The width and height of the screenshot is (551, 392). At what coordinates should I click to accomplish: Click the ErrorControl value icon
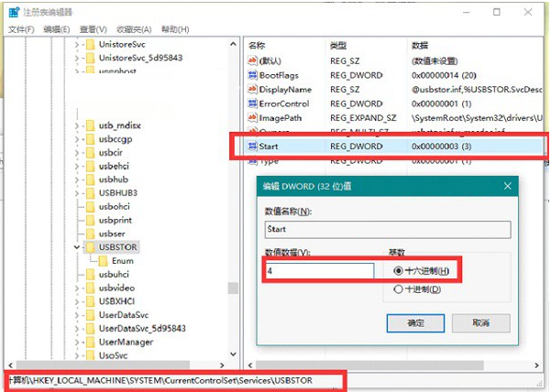[x=252, y=103]
